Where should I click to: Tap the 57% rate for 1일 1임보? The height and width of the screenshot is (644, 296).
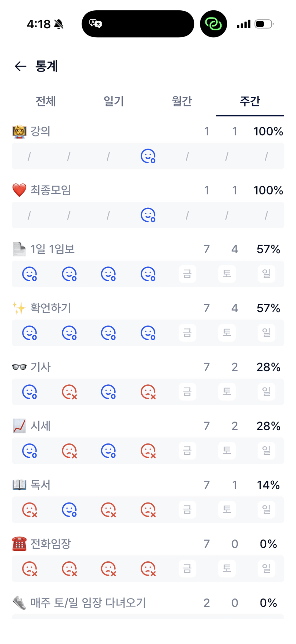pyautogui.click(x=268, y=249)
